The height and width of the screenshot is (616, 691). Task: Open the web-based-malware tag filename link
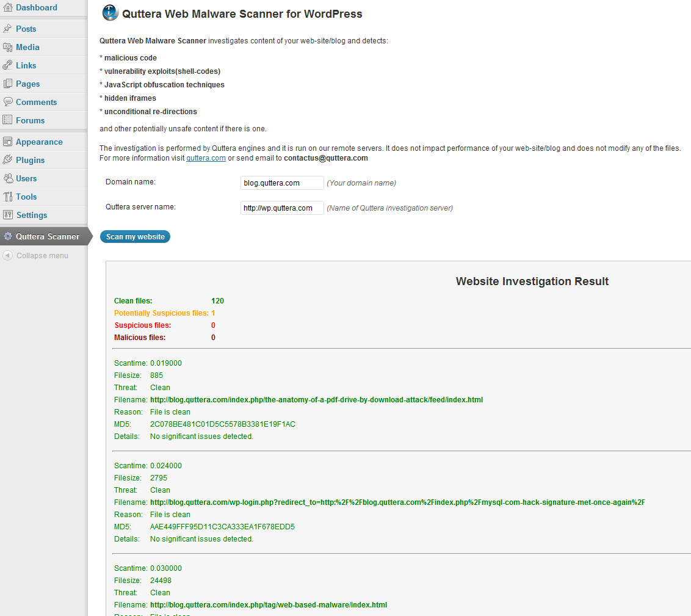pyautogui.click(x=269, y=605)
